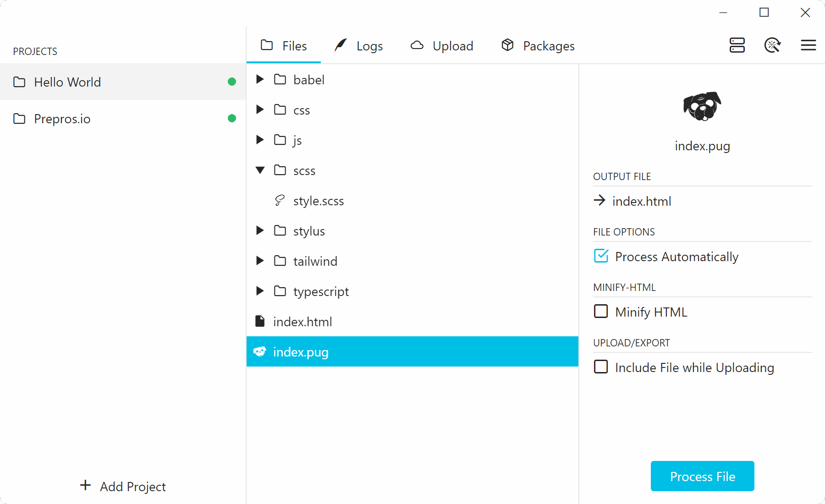Click the pug dog icon above index.pug

(702, 106)
